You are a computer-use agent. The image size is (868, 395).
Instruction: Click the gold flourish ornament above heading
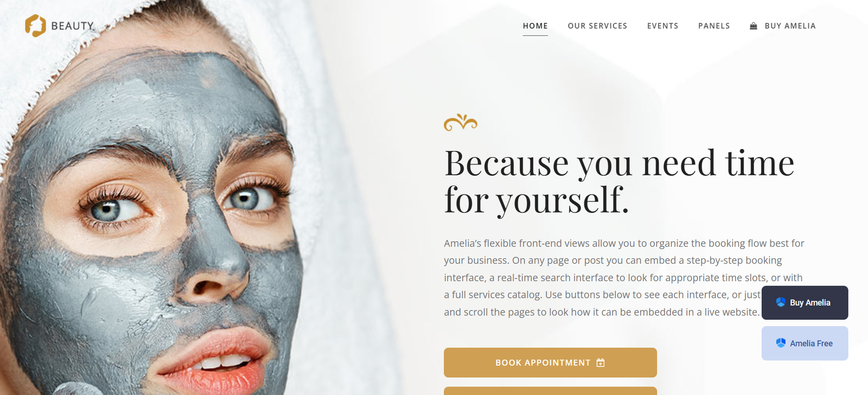pyautogui.click(x=461, y=122)
